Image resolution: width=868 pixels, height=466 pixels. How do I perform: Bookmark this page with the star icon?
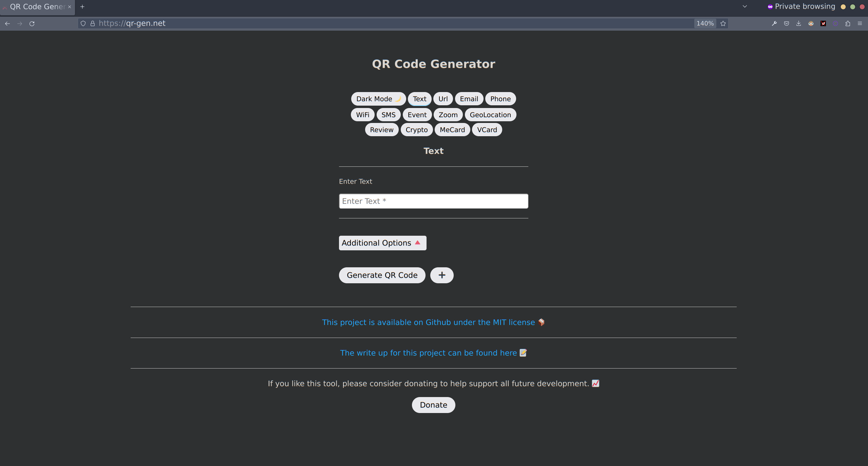tap(723, 23)
